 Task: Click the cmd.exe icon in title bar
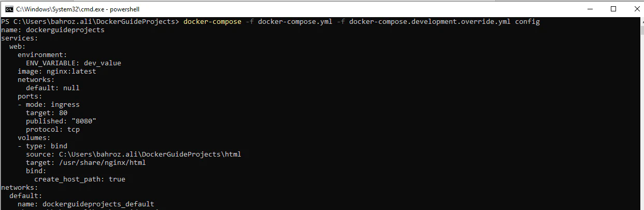click(x=9, y=9)
